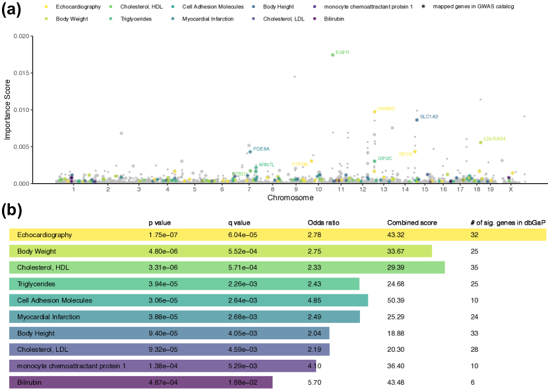Click the Echocardiography legend dot
The height and width of the screenshot is (392, 548).
coord(47,6)
